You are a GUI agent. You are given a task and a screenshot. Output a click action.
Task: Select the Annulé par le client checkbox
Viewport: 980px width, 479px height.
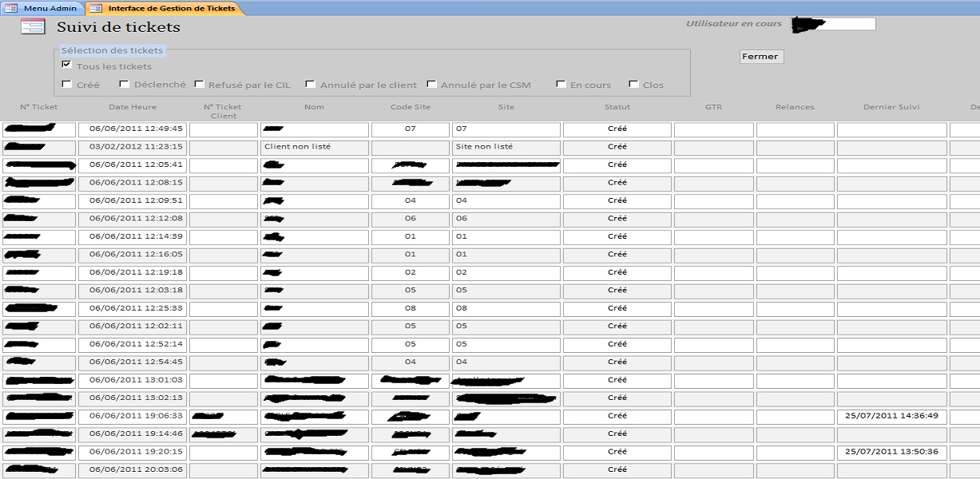[310, 84]
